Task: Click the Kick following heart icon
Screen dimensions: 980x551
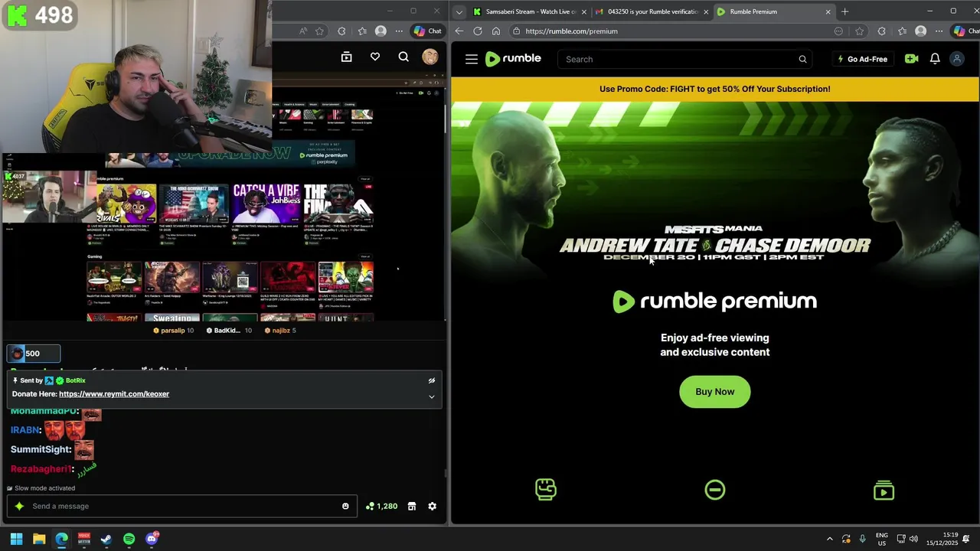Action: click(x=375, y=57)
